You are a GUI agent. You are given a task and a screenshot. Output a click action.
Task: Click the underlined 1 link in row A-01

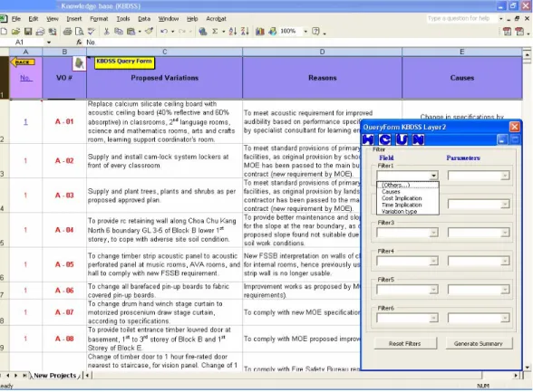click(x=25, y=122)
